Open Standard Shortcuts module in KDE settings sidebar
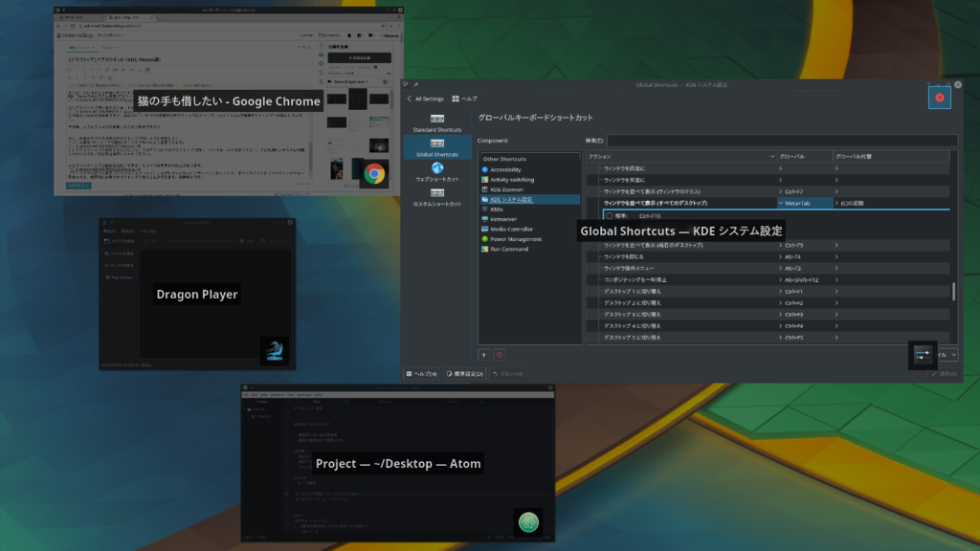This screenshot has height=551, width=980. 436,122
